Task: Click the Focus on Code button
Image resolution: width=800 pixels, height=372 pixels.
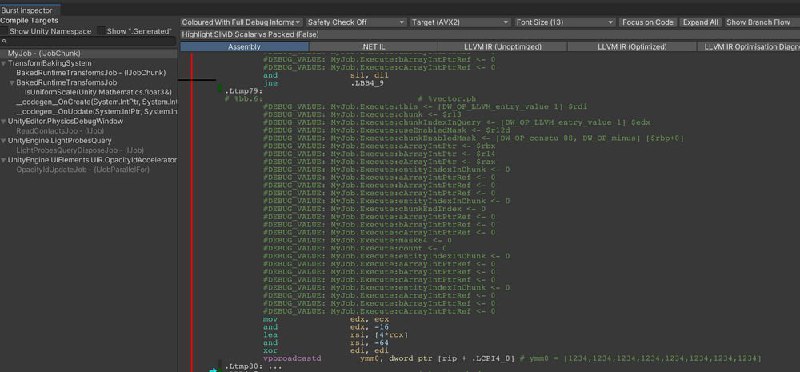Action: click(x=648, y=22)
